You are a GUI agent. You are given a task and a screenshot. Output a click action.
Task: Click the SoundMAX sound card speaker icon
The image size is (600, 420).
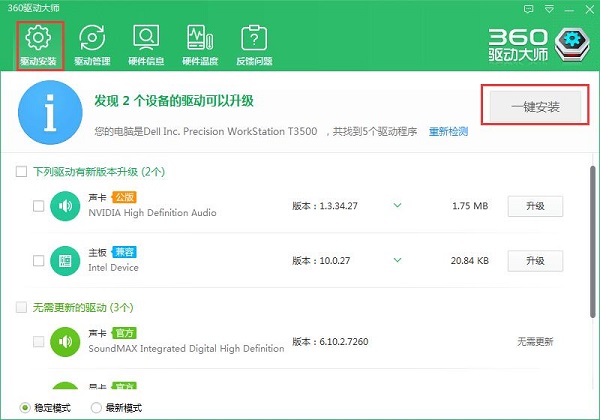[65, 342]
